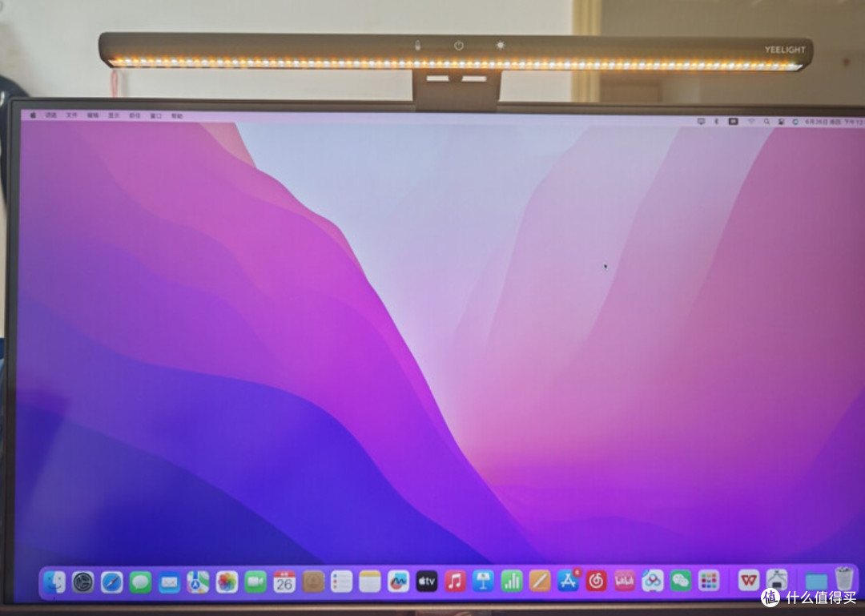Open the 显示 (View) menu
865x616 pixels.
click(114, 115)
